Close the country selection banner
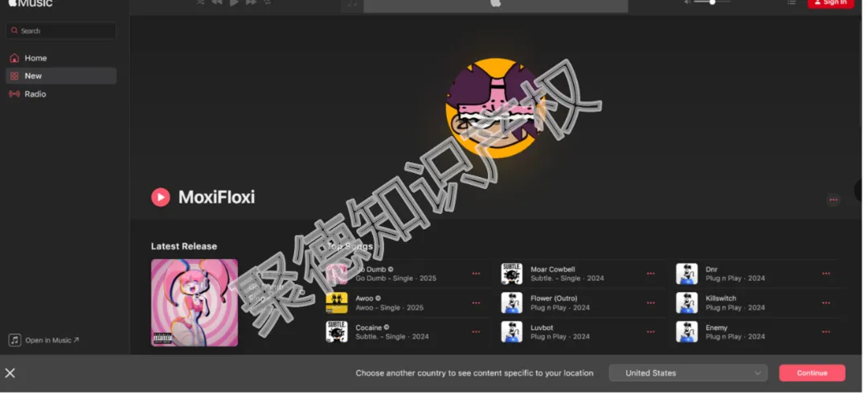 10,372
